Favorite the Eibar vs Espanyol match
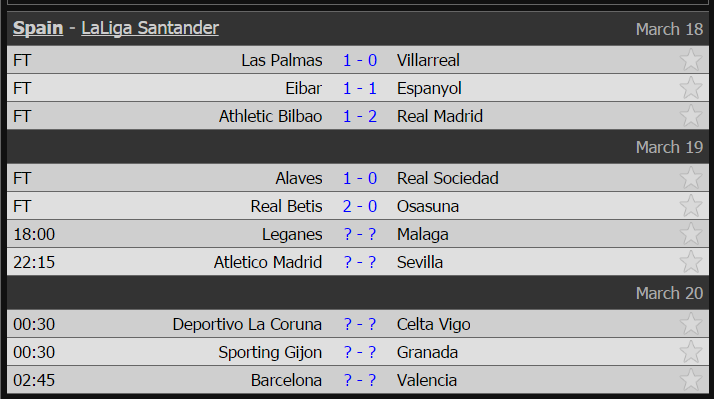714x399 pixels. 690,87
